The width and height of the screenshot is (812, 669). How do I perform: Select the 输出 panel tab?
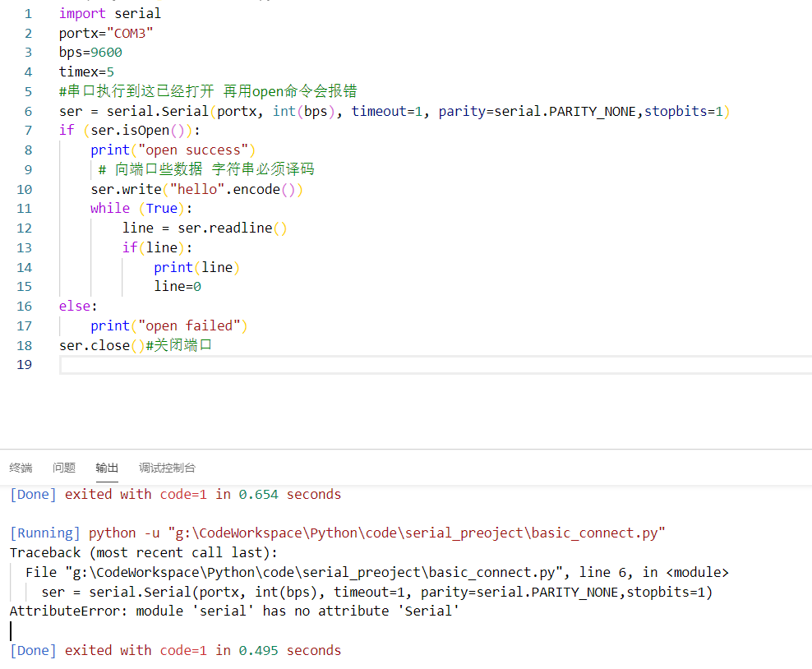point(107,467)
